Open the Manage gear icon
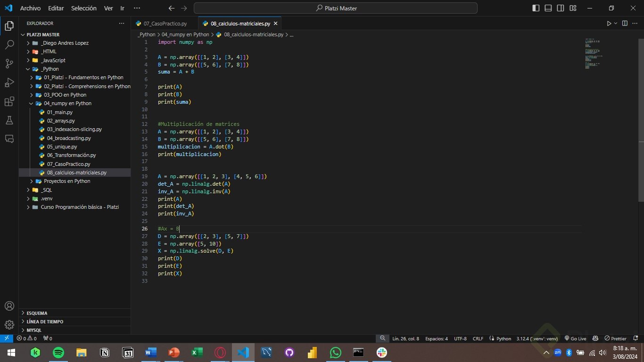 coord(9,325)
